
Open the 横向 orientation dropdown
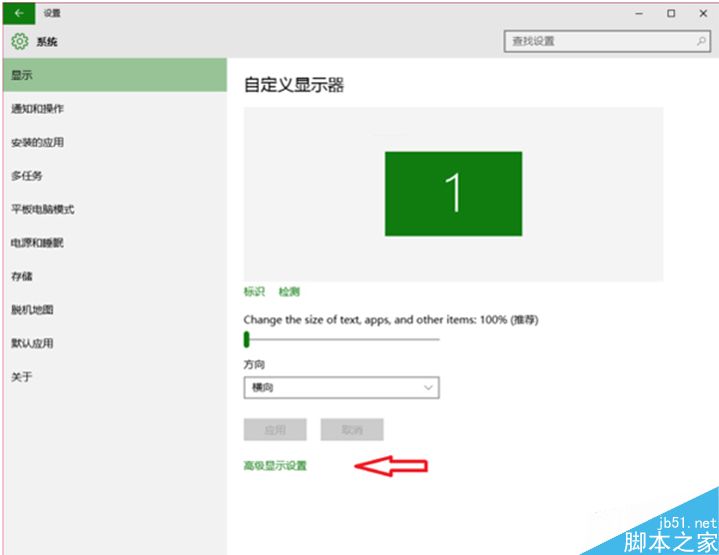coord(341,388)
